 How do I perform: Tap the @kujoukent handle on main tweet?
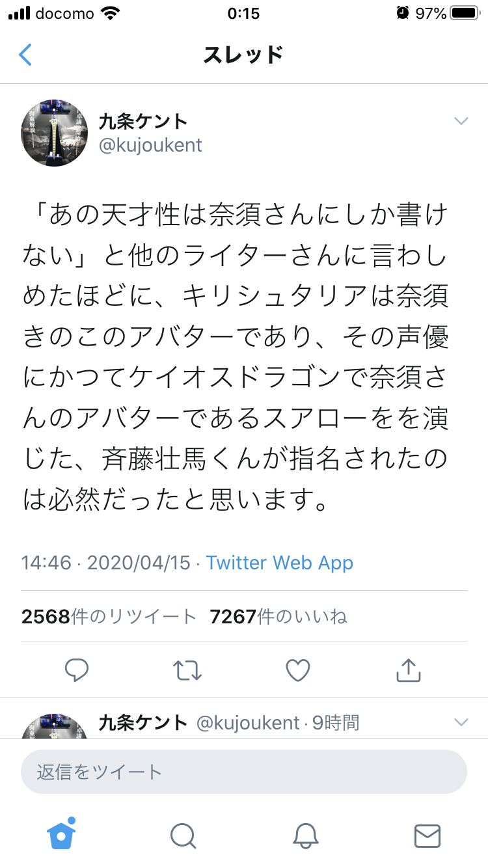[150, 145]
